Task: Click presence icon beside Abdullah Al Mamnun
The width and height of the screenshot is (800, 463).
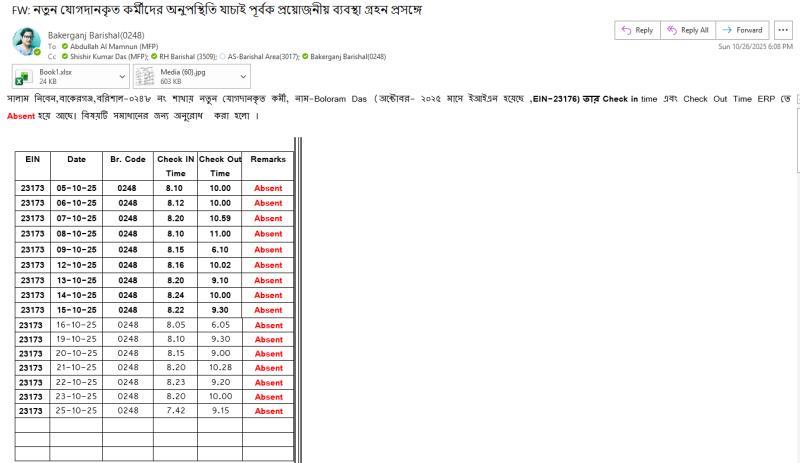Action: pyautogui.click(x=65, y=47)
